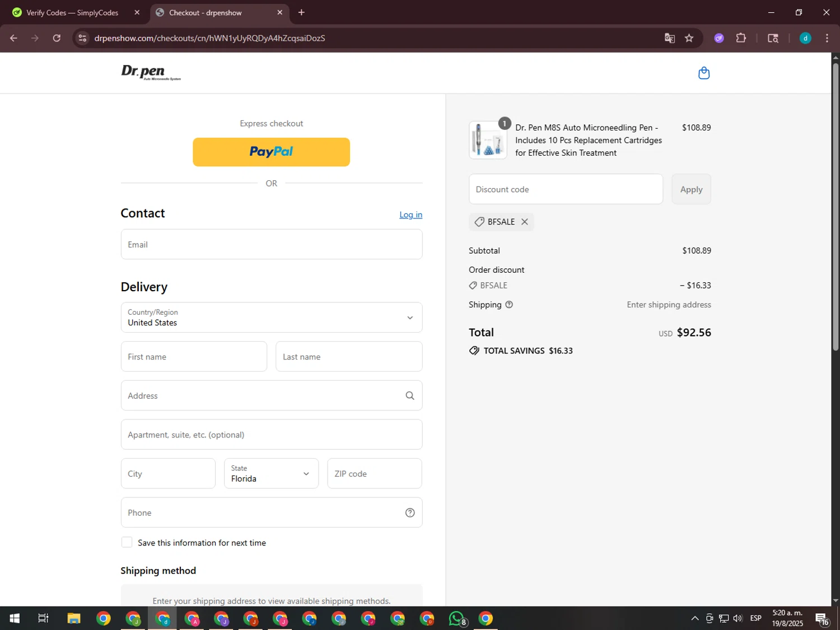
Task: Click the Dr.pen logo
Action: 151,73
